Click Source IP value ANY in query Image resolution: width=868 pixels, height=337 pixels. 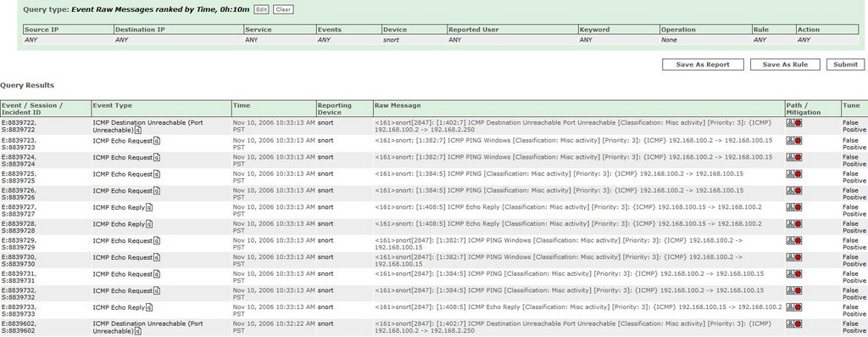coord(31,40)
